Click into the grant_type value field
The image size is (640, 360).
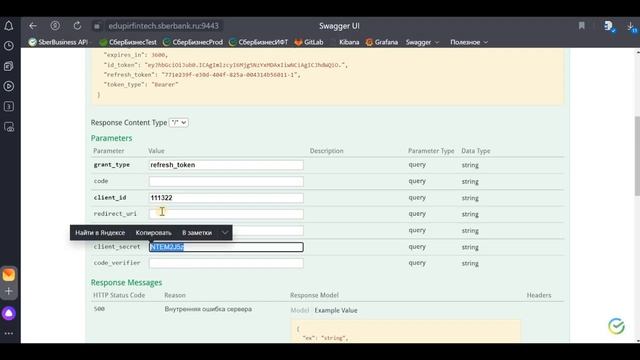tap(226, 165)
